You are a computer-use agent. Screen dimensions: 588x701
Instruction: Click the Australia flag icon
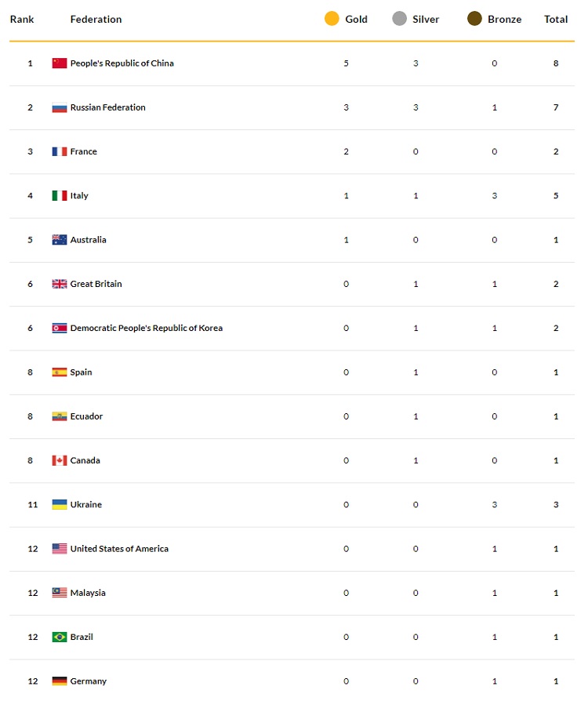pyautogui.click(x=60, y=240)
